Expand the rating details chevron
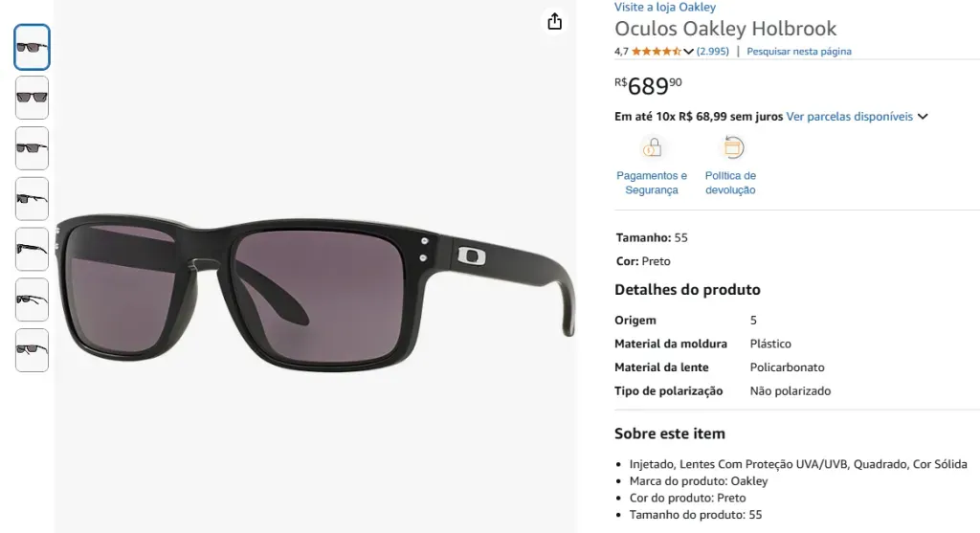 tap(688, 52)
